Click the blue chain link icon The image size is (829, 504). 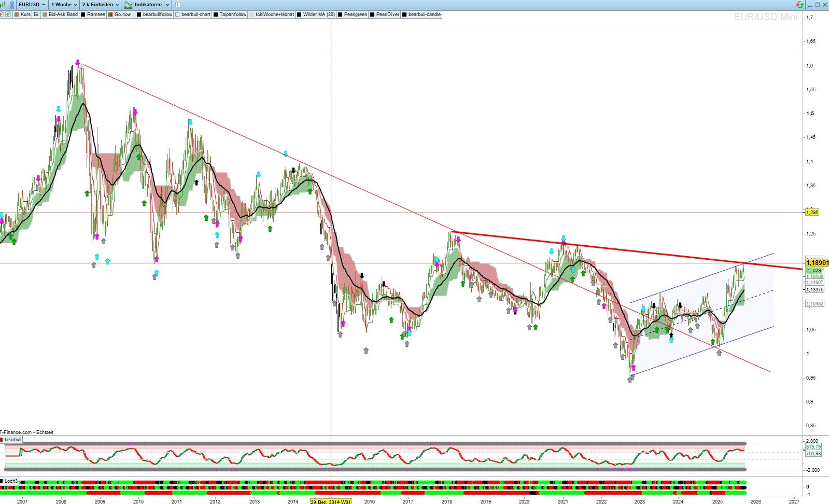point(12,5)
